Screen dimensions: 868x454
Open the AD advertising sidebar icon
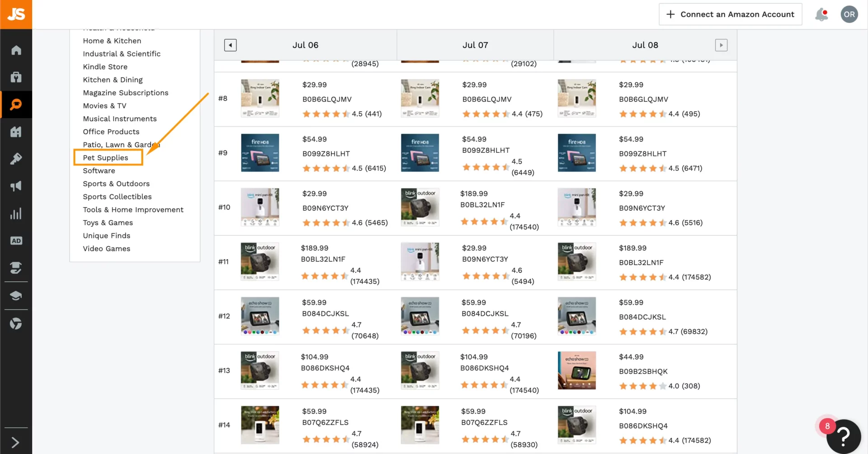coord(16,241)
